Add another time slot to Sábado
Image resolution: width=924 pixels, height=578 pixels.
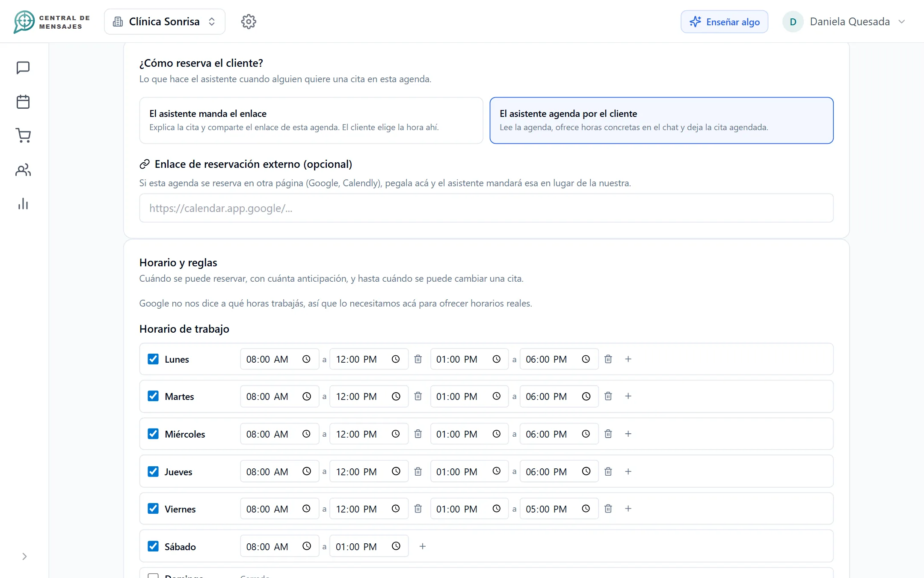[422, 546]
